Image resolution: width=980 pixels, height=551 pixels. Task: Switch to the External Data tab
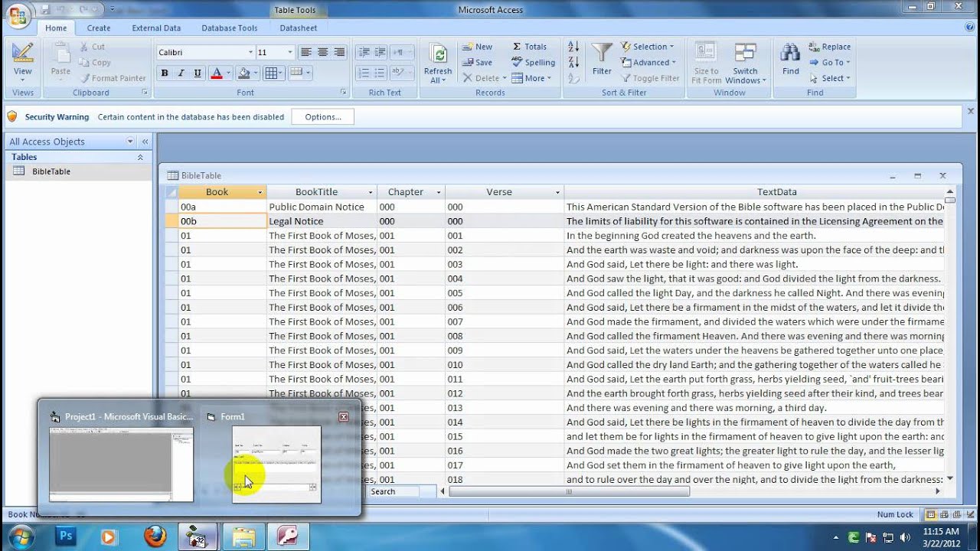[x=156, y=28]
